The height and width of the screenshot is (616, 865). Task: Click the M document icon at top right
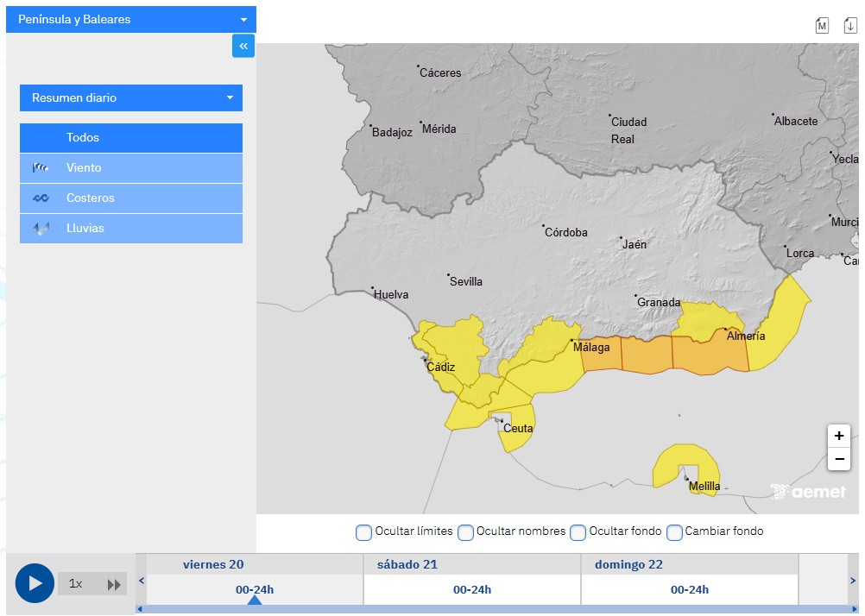click(x=822, y=25)
